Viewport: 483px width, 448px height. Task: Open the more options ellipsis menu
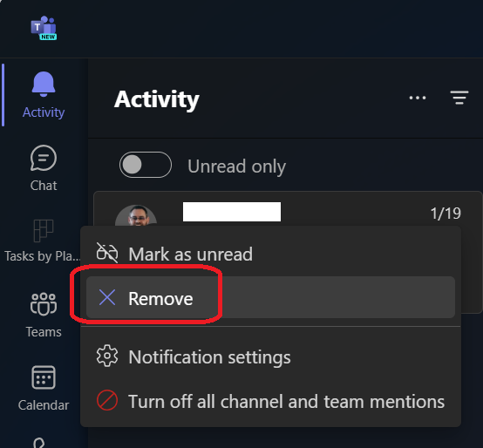(418, 98)
